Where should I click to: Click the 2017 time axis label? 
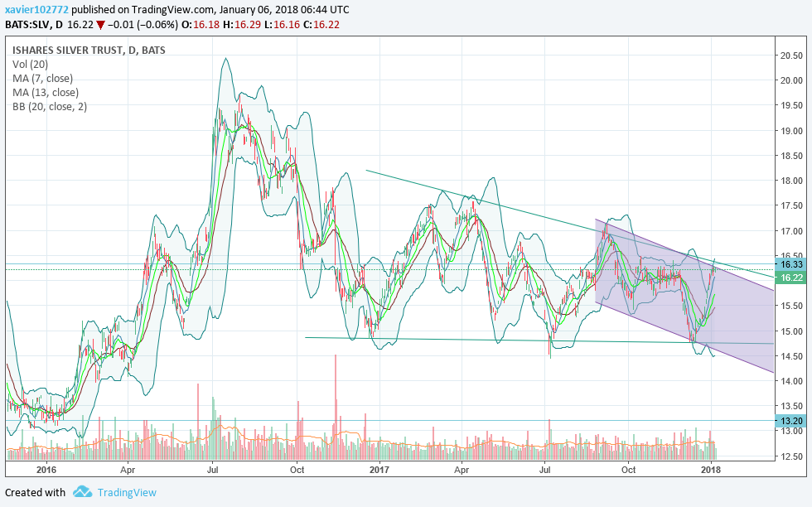[379, 470]
